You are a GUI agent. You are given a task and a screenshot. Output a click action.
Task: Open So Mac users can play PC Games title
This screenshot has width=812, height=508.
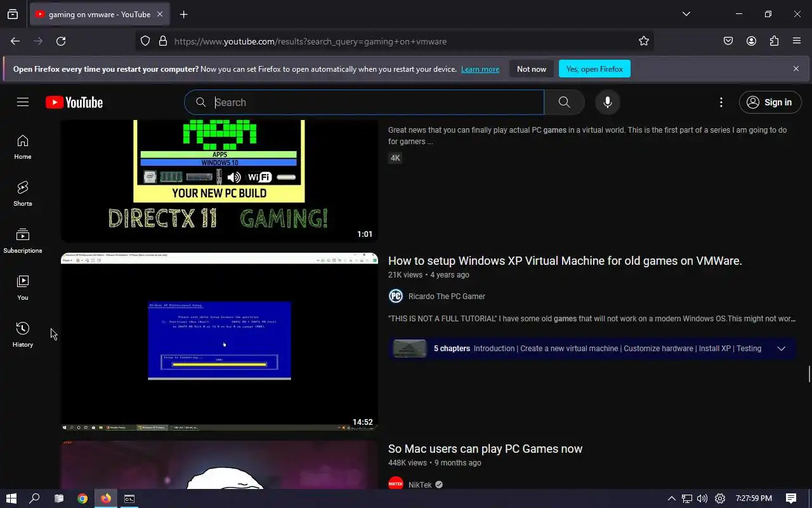[x=485, y=449]
